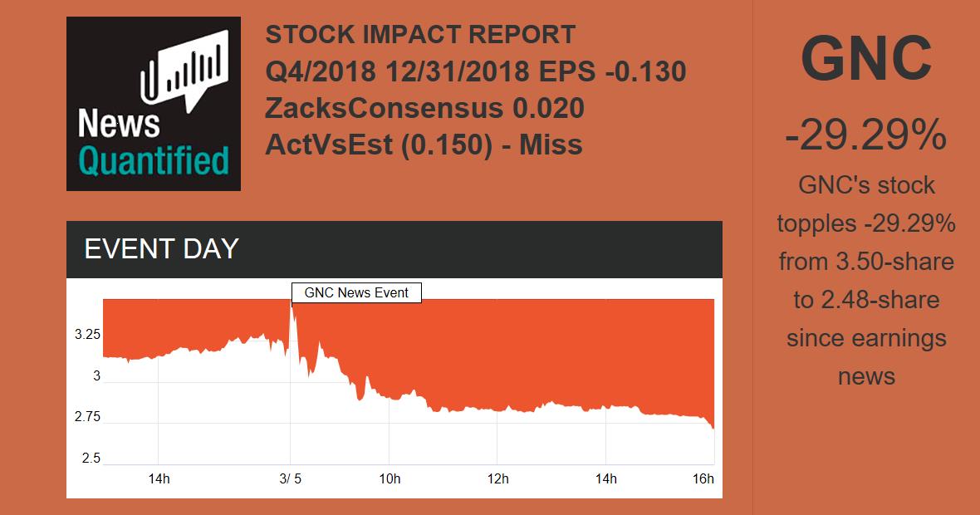Click the "from 3.50-share" text
This screenshot has height=515, width=980.
point(866,262)
